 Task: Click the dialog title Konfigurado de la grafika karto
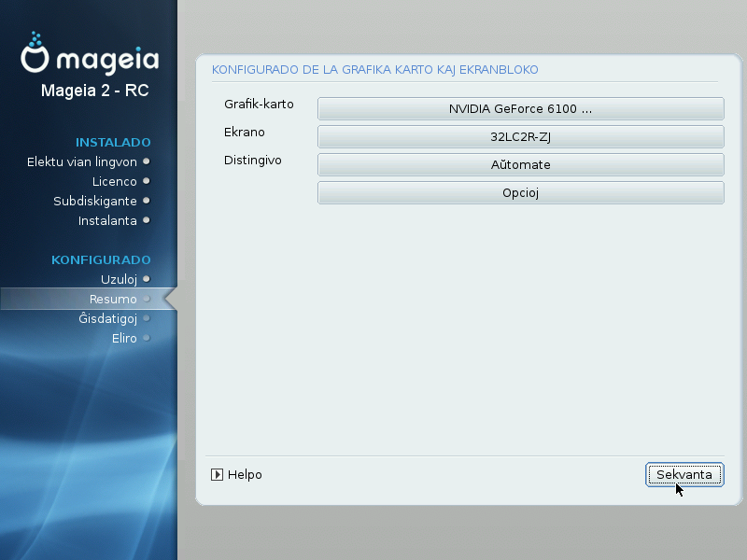coord(375,70)
